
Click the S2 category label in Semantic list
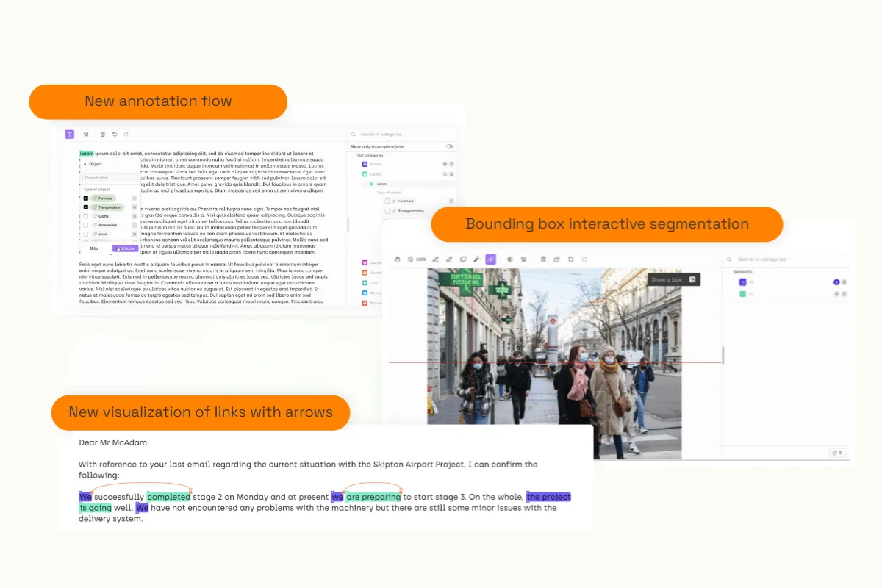751,294
